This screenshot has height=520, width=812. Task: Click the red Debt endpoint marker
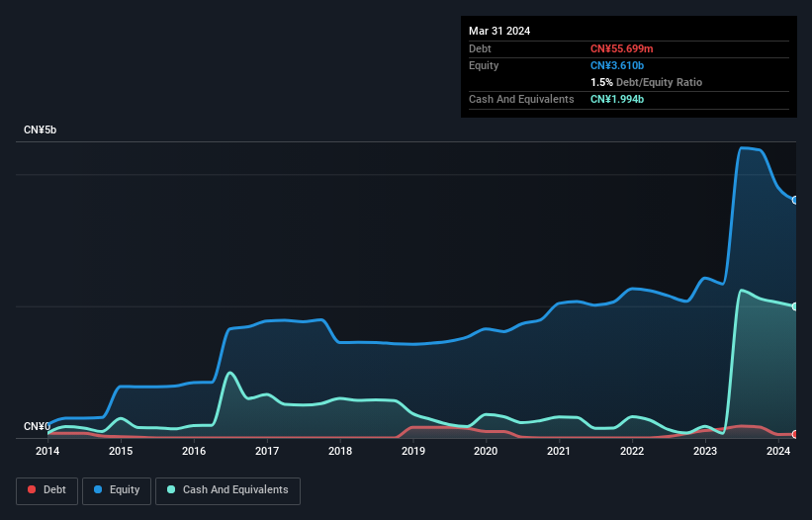click(795, 434)
